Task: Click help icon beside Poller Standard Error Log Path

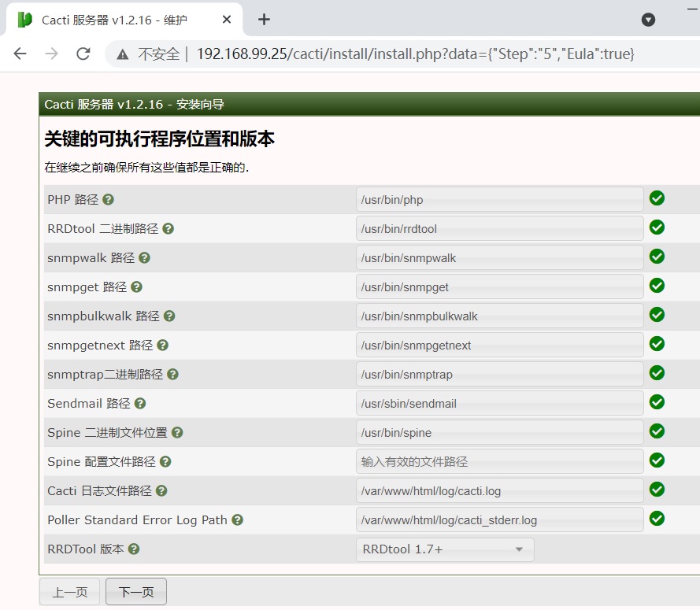Action: click(x=237, y=520)
